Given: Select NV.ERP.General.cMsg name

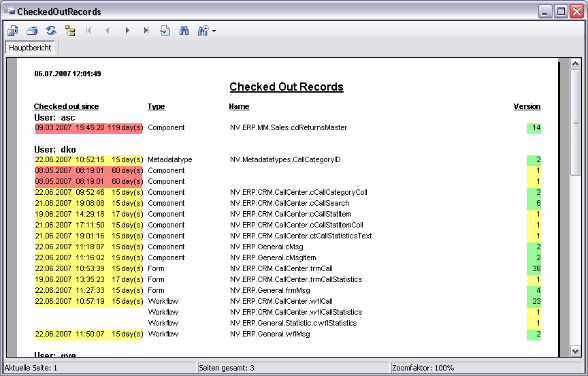Looking at the screenshot, I should tap(267, 247).
